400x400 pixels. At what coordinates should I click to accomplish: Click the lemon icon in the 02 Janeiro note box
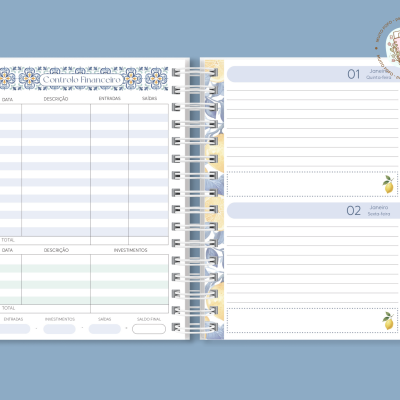[388, 321]
